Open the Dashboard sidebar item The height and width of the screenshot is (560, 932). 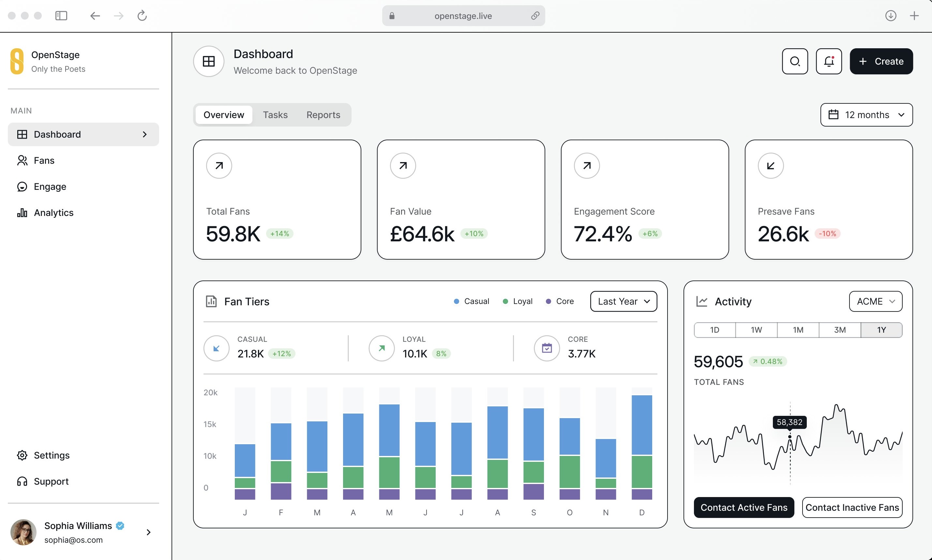click(83, 134)
